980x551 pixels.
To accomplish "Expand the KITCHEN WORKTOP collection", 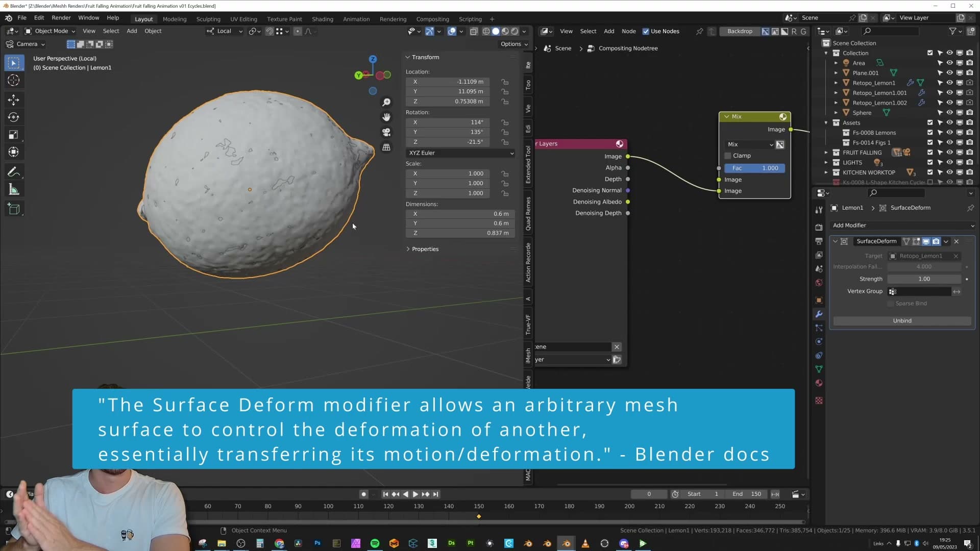I will click(x=826, y=172).
